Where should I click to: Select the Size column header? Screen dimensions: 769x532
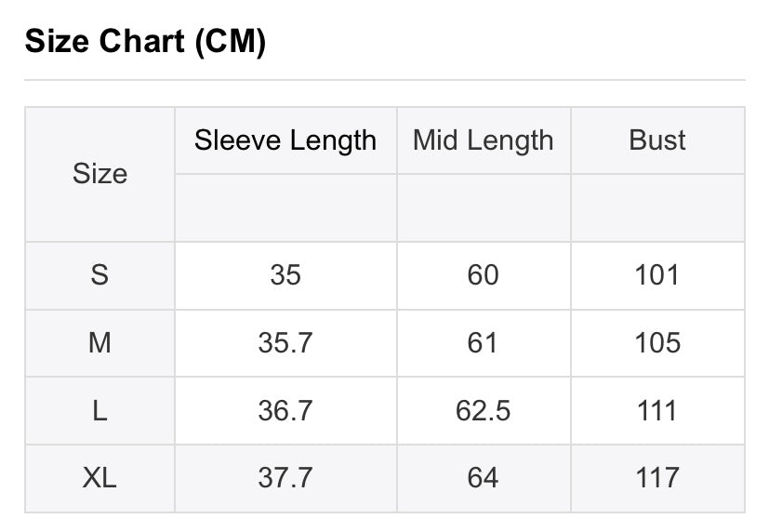tap(100, 174)
